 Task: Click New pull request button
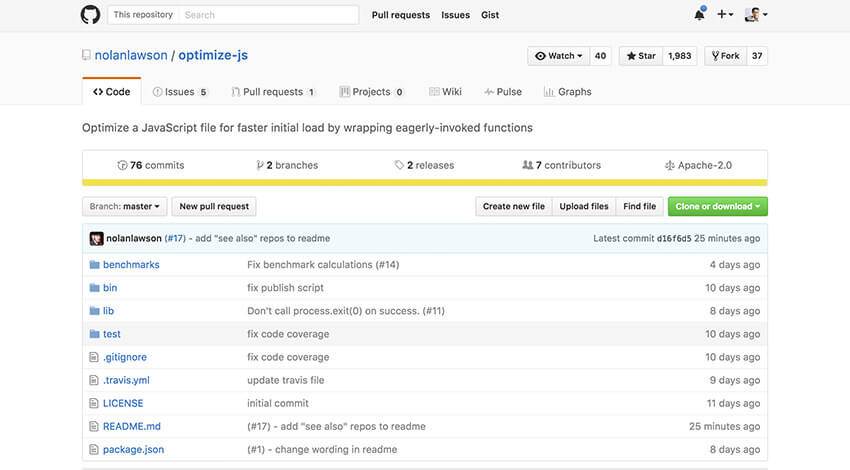point(214,207)
